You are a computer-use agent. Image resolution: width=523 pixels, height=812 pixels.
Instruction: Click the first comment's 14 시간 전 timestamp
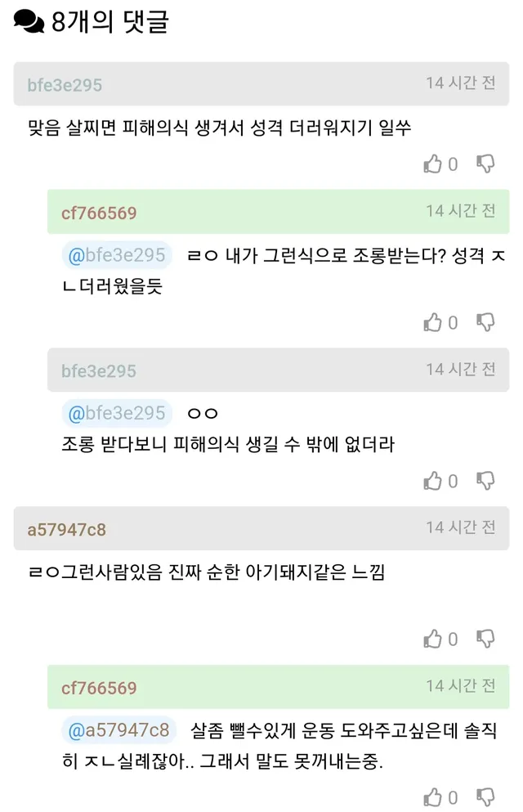460,83
